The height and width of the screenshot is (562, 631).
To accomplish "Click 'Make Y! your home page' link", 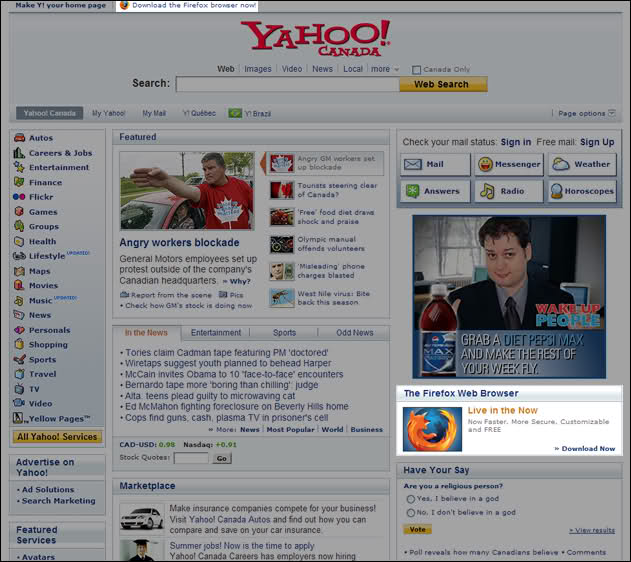I will (x=60, y=5).
